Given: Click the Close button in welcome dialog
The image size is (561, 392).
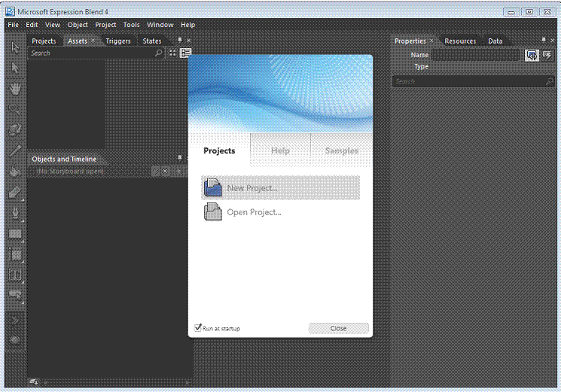Looking at the screenshot, I should click(338, 328).
